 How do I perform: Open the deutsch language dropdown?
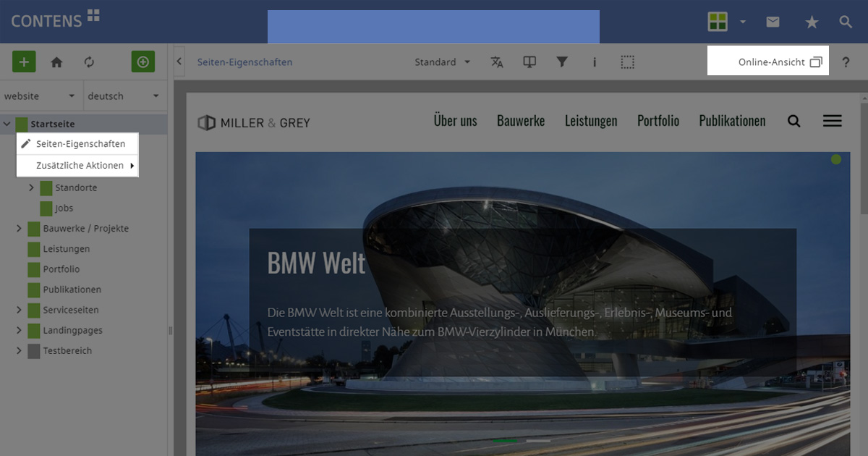pyautogui.click(x=125, y=96)
